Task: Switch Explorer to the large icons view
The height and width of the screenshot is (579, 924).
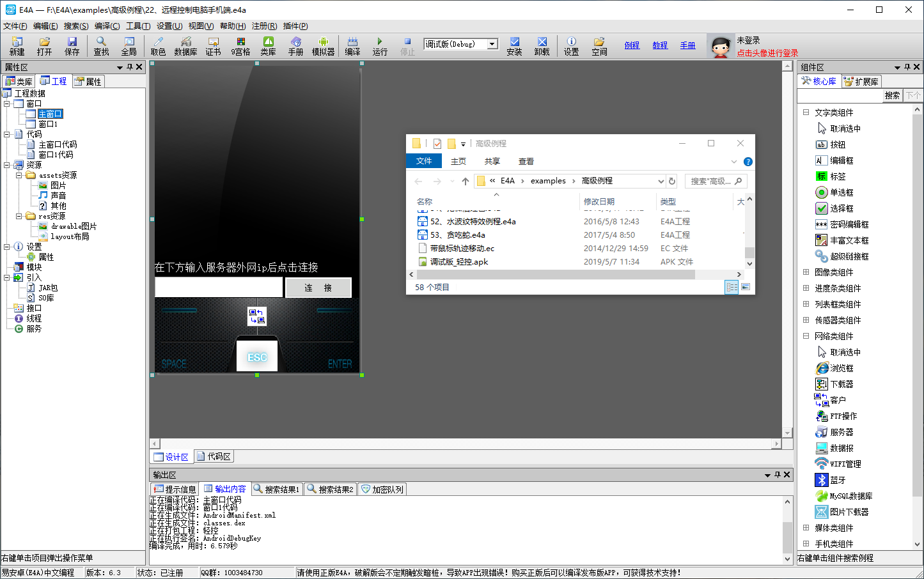Action: tap(746, 287)
